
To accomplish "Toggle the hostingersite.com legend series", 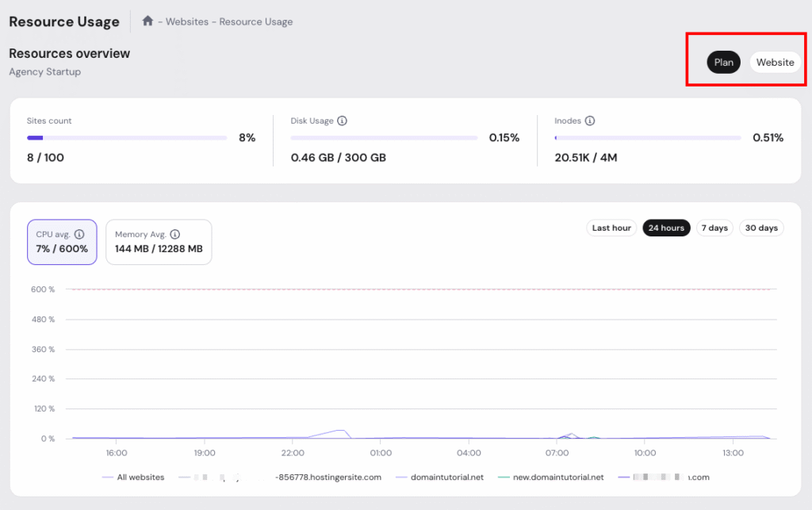I will (x=327, y=477).
